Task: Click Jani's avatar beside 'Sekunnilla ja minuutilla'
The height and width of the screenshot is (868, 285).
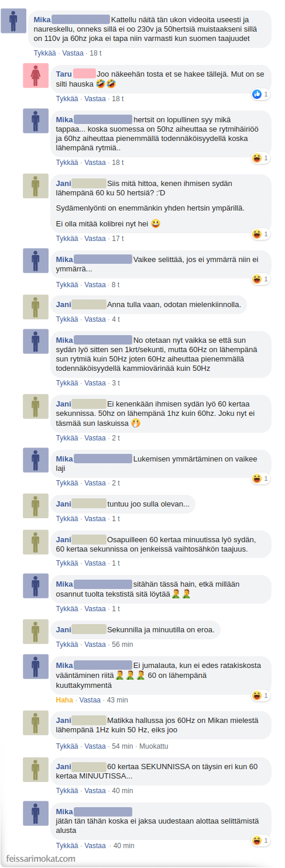Action: click(35, 632)
